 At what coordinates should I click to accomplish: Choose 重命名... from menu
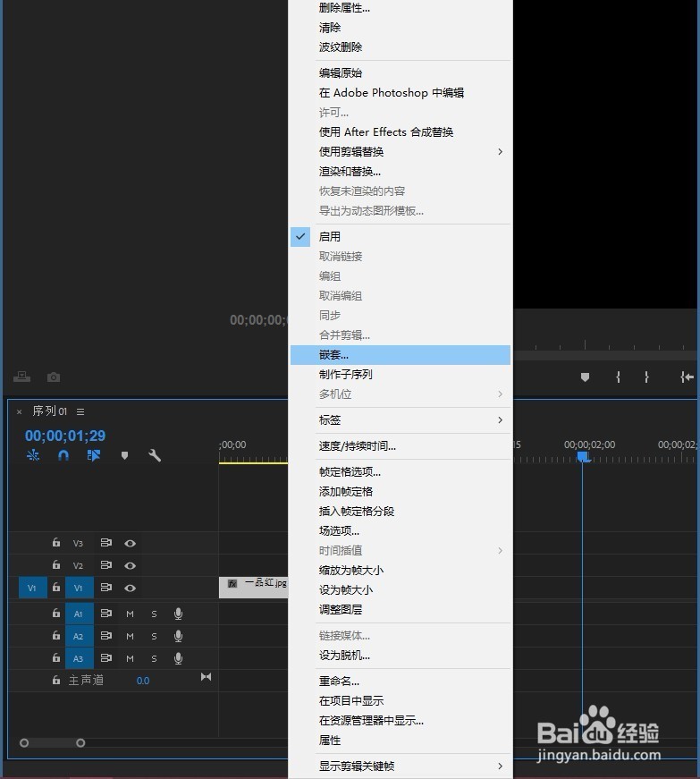401,682
